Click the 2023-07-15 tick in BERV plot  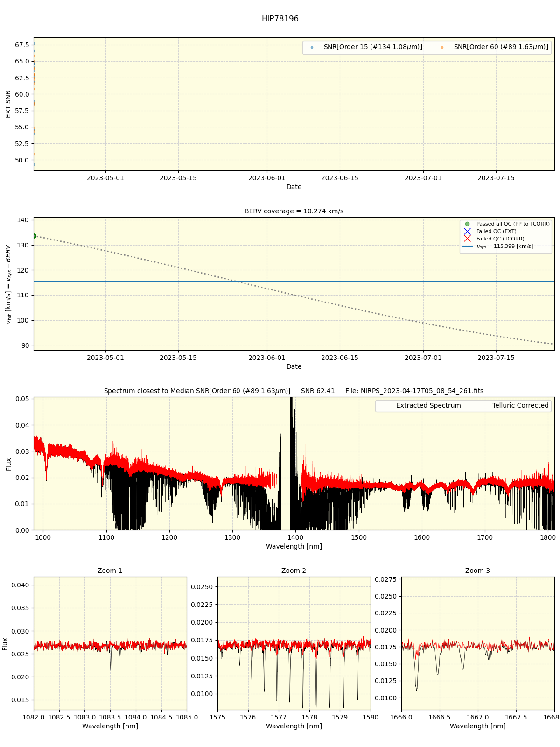coord(496,358)
